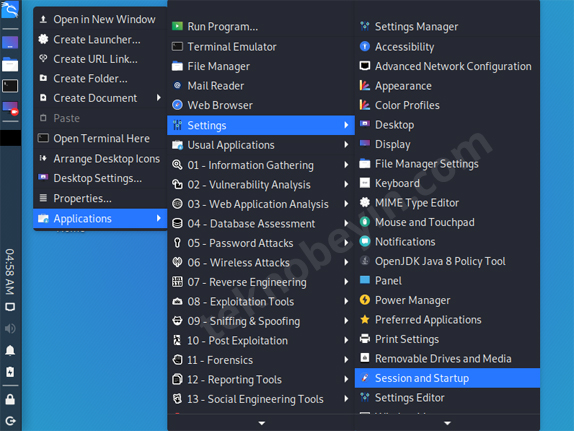Click the display icon above volume in panel

pyautogui.click(x=10, y=307)
